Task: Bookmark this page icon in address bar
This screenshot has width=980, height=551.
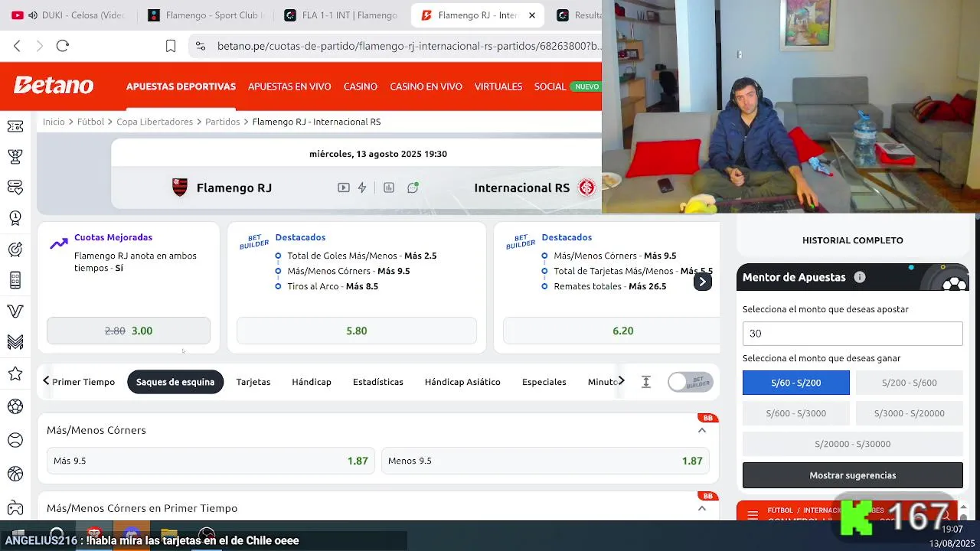Action: coord(171,46)
